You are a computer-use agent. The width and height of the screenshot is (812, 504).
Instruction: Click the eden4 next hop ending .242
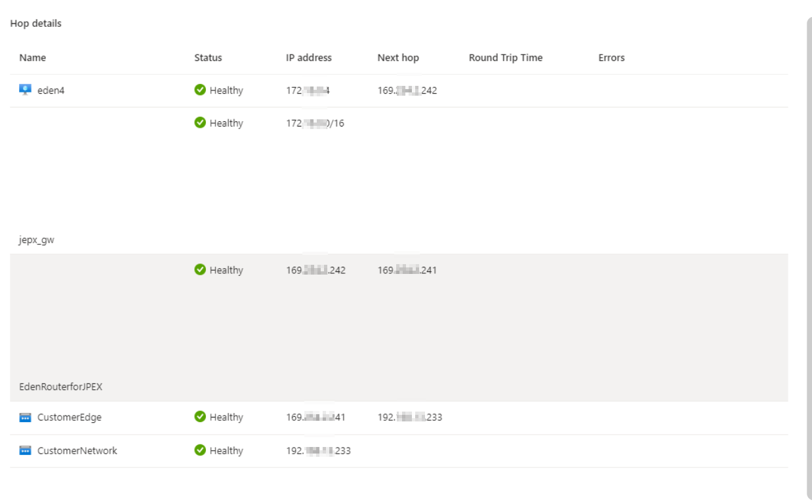pyautogui.click(x=407, y=90)
